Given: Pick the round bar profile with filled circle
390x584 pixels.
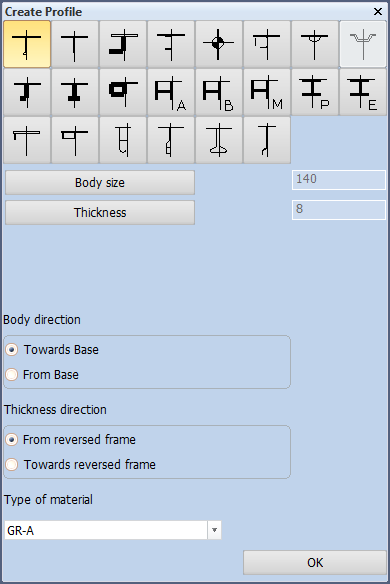Looking at the screenshot, I should click(219, 44).
